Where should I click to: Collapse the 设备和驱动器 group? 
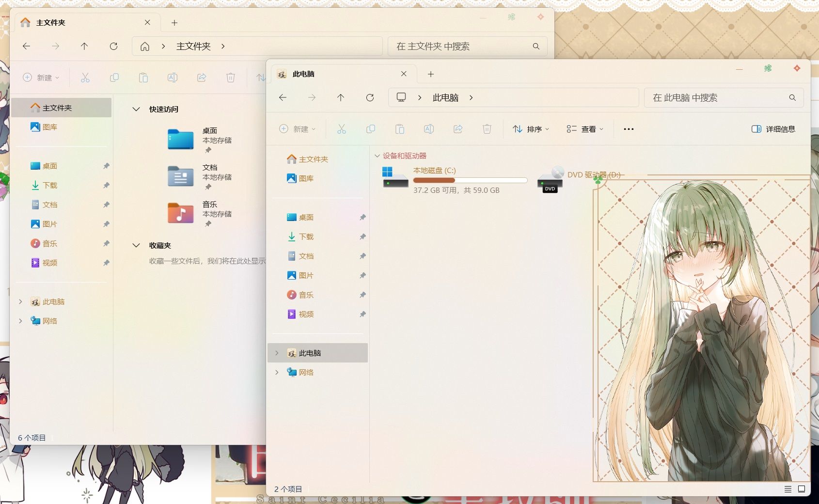point(377,156)
